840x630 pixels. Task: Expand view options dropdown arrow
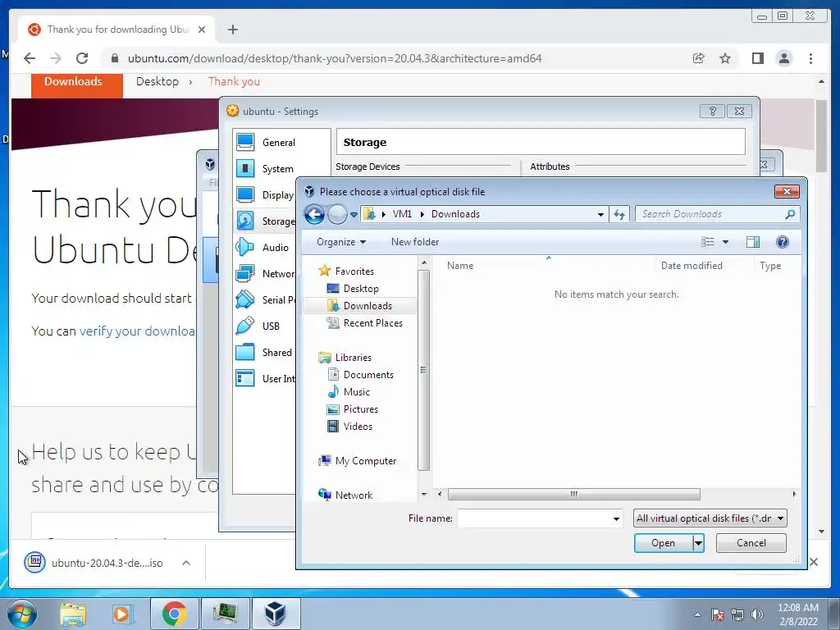coord(725,242)
